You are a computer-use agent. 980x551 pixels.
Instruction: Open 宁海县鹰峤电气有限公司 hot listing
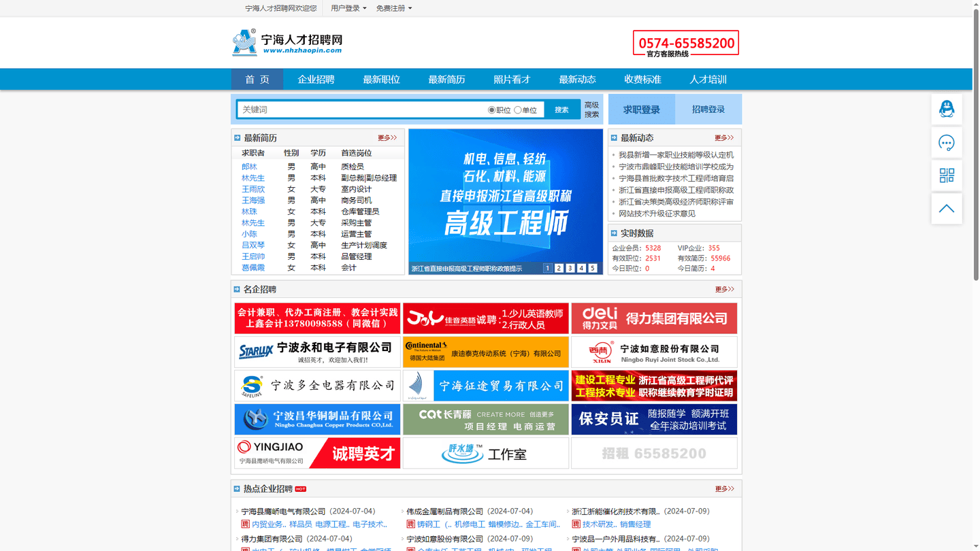click(283, 512)
